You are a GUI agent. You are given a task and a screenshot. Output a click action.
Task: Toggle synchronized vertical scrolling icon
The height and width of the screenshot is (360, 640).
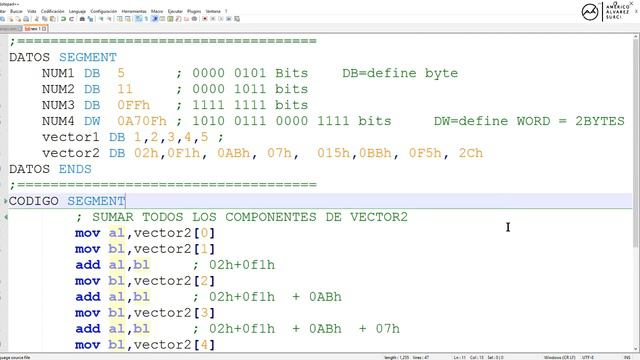point(120,19)
